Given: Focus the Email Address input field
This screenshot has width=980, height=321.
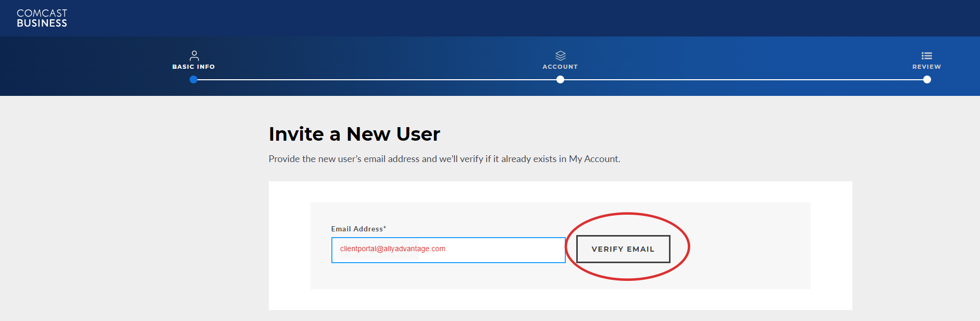Looking at the screenshot, I should click(448, 250).
